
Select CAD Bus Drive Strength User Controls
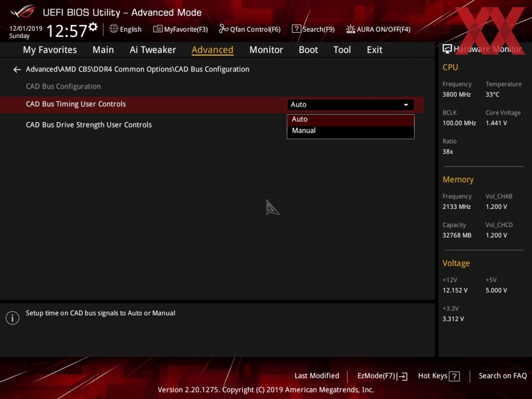click(89, 125)
